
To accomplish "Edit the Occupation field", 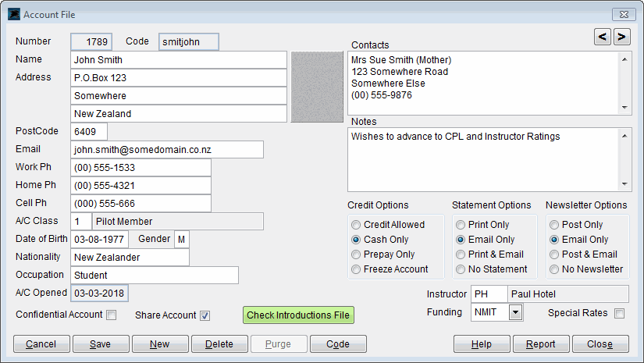I will (155, 276).
